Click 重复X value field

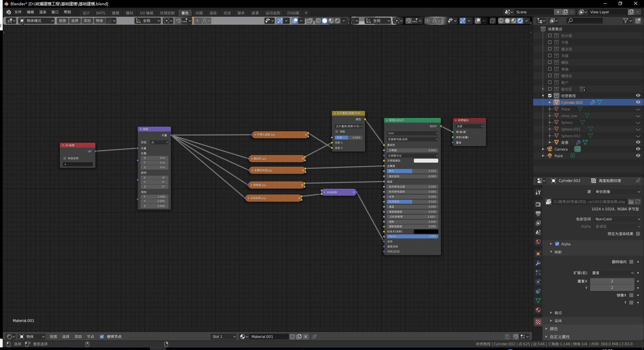612,281
